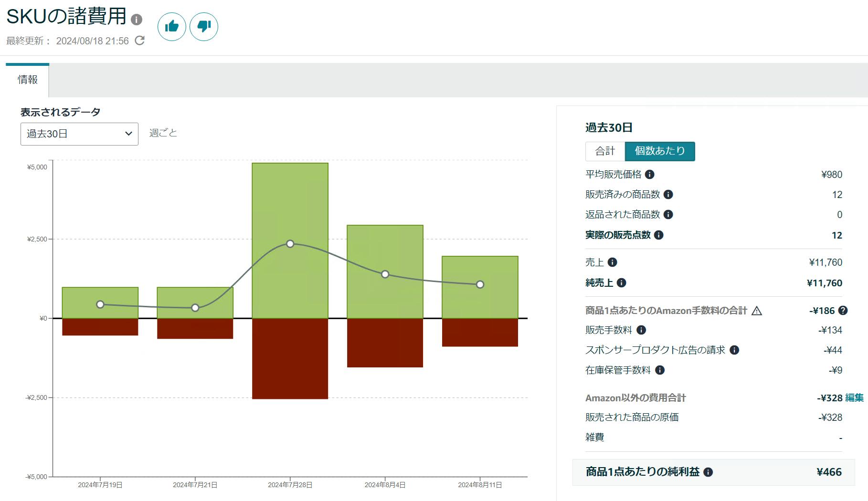Open the 過去30日 period dropdown
The width and height of the screenshot is (868, 501).
79,134
